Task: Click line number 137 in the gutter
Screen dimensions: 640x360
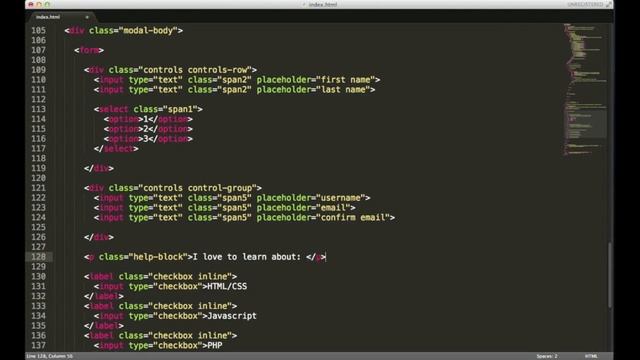Action: 38,346
